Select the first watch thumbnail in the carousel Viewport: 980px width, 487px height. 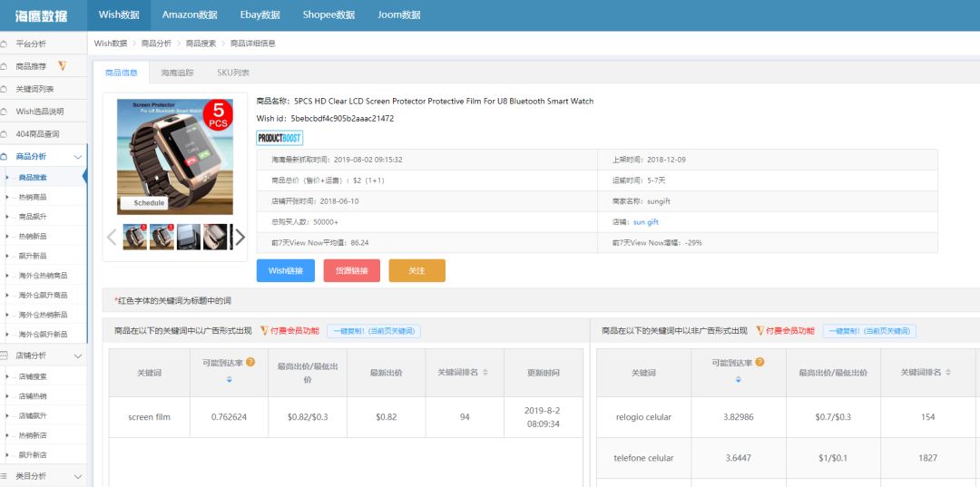pyautogui.click(x=135, y=237)
